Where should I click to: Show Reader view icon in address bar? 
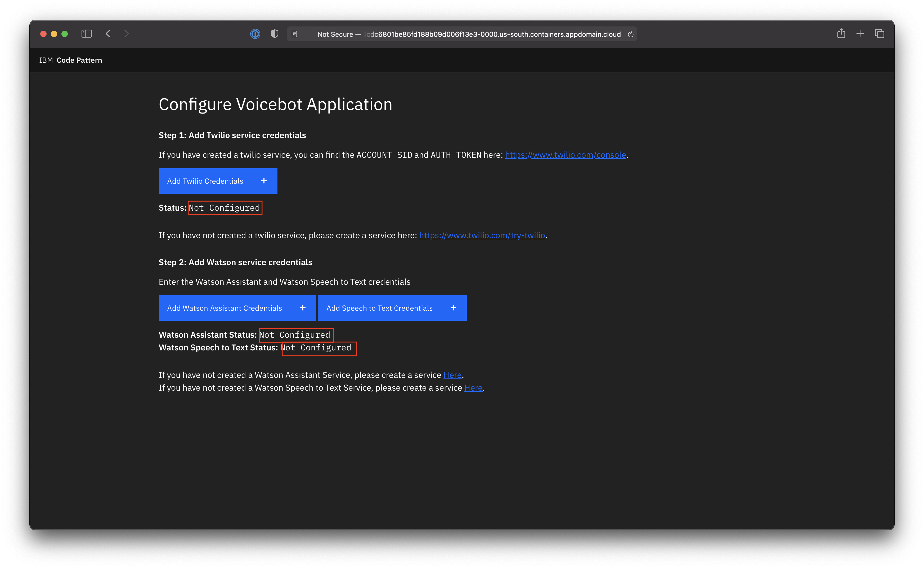(x=295, y=34)
